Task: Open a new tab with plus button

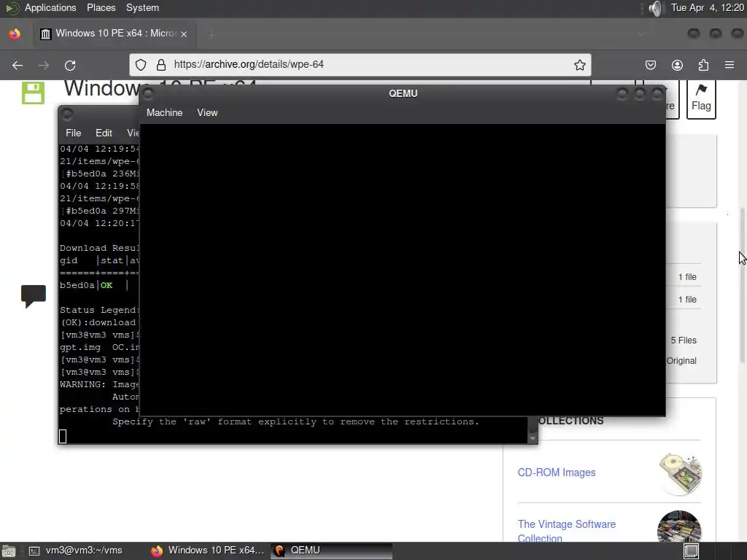Action: [x=212, y=34]
